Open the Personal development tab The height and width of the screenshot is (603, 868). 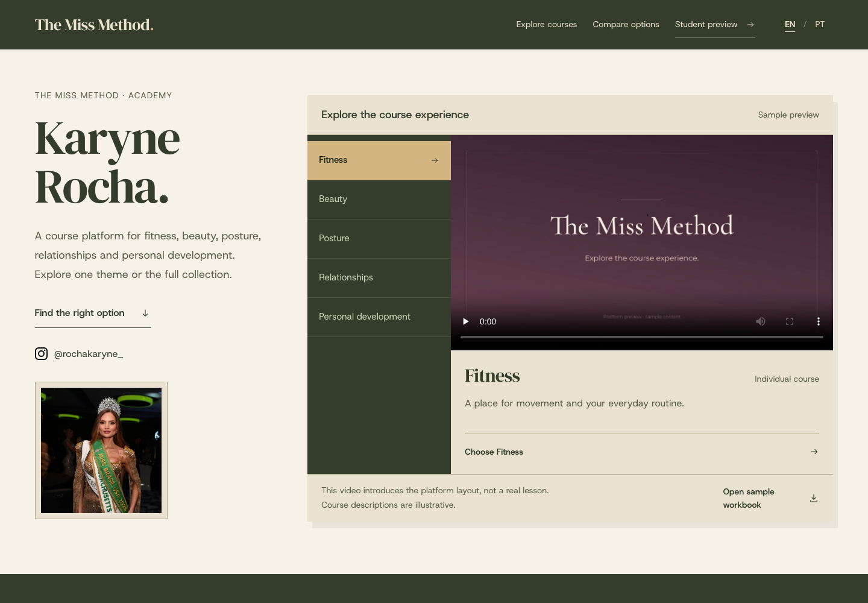coord(379,317)
